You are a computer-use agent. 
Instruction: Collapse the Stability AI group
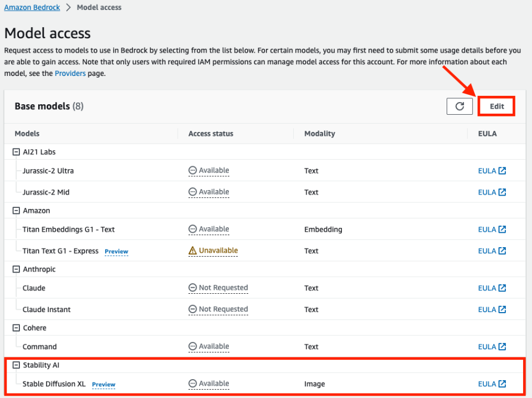[16, 365]
